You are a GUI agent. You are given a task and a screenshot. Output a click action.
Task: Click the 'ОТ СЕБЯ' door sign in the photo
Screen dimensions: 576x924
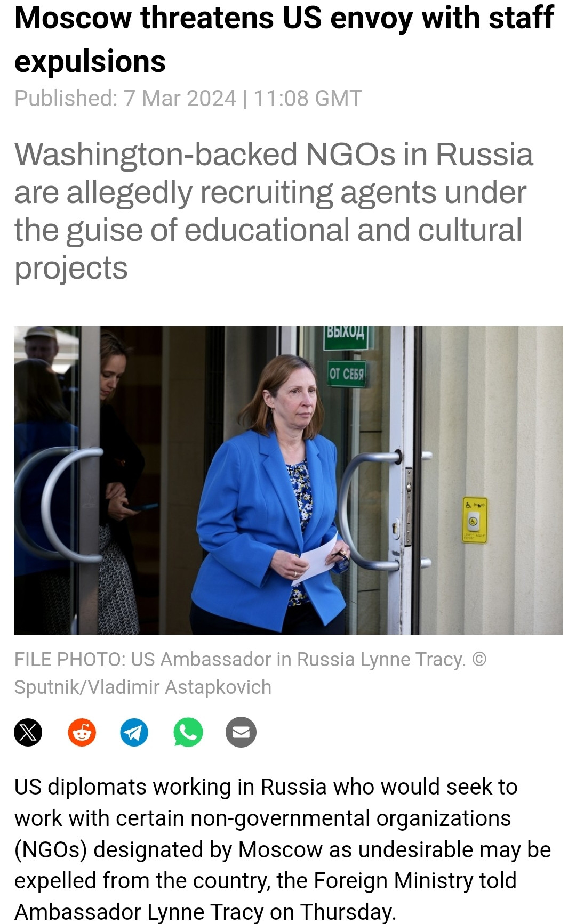(347, 374)
